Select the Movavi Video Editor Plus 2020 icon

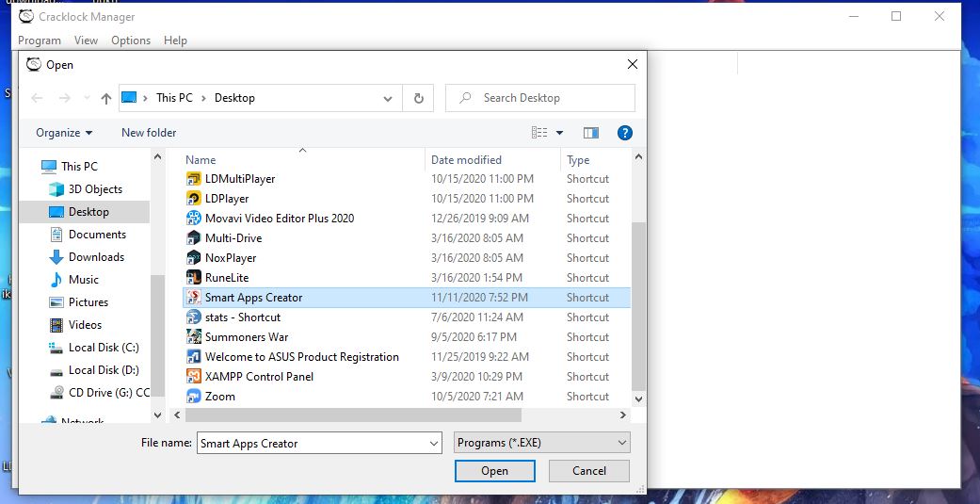[194, 219]
